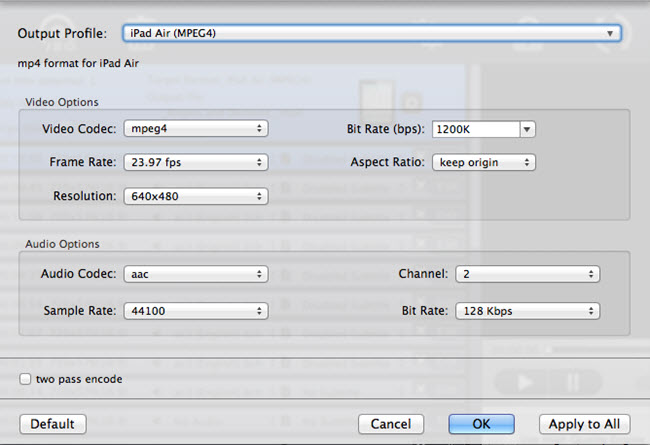Open the Audio Codec aac dropdown
Image resolution: width=650 pixels, height=445 pixels.
pyautogui.click(x=196, y=274)
